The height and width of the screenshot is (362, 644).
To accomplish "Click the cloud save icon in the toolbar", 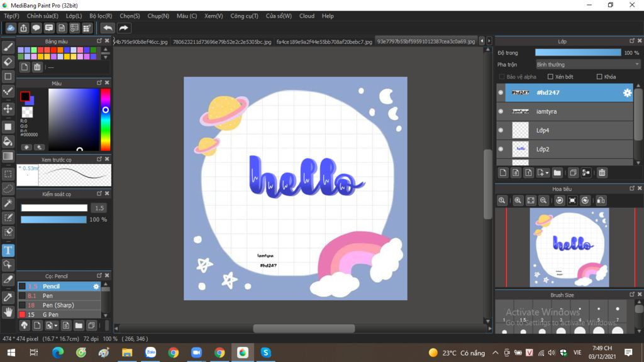I will click(11, 28).
